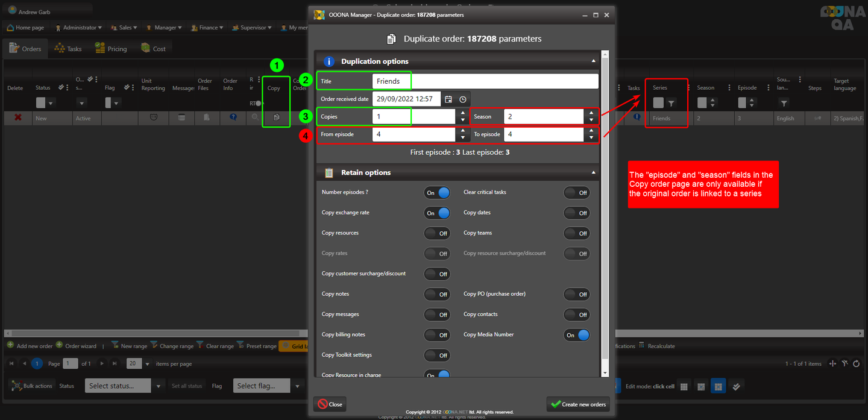
Task: Click the Messages icon in the order row
Action: coord(181,118)
